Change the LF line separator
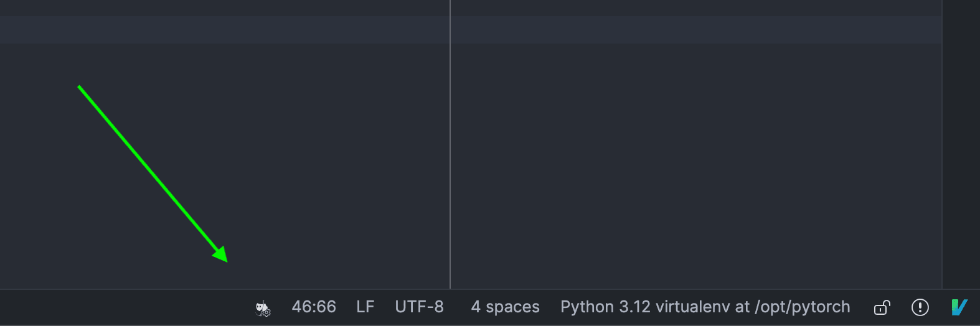Image resolution: width=980 pixels, height=326 pixels. pos(365,307)
